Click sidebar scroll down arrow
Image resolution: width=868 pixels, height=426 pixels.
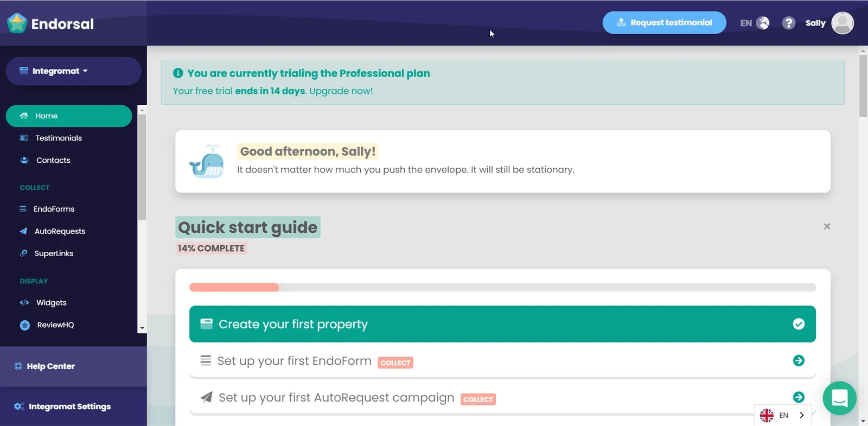point(142,328)
